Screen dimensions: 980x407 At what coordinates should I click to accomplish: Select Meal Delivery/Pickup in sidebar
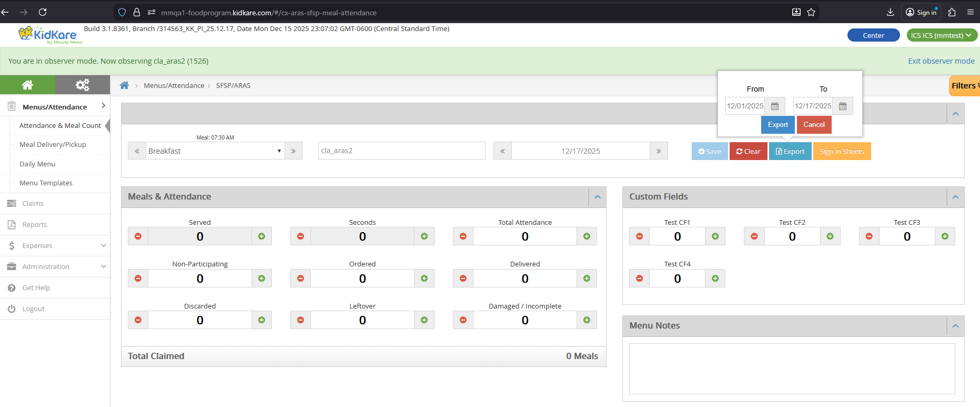(x=53, y=144)
